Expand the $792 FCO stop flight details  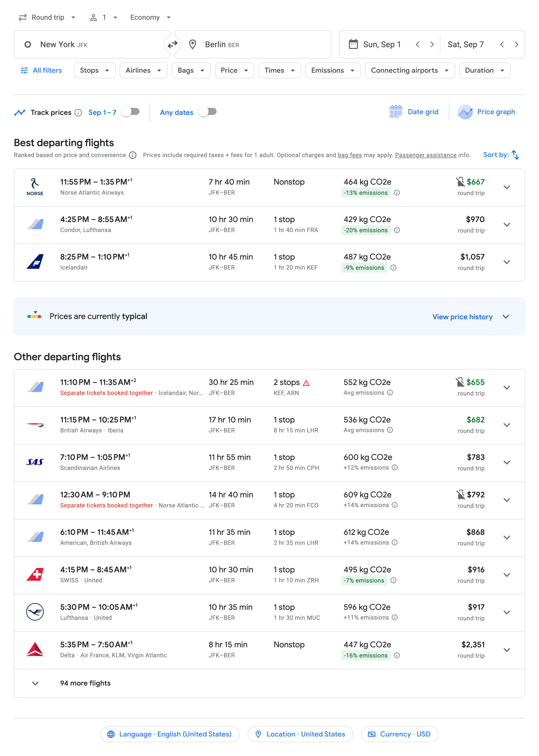pyautogui.click(x=507, y=500)
